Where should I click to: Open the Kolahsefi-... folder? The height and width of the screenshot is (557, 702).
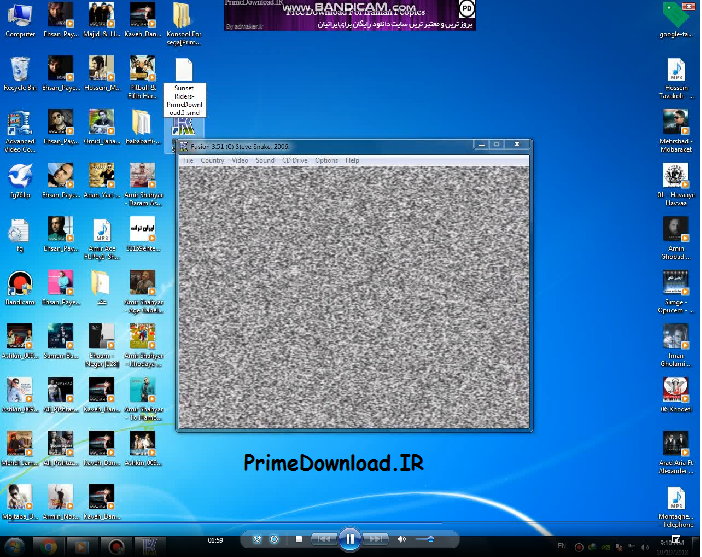(x=143, y=127)
